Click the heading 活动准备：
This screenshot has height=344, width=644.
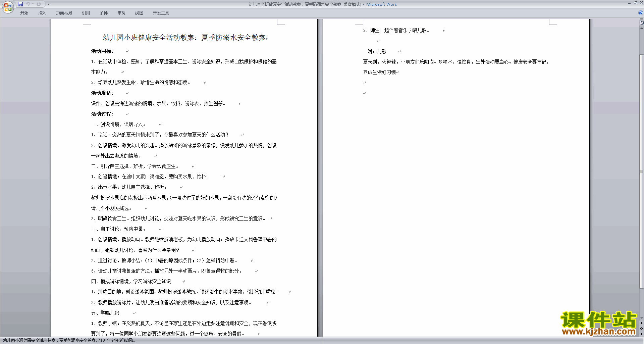[102, 93]
